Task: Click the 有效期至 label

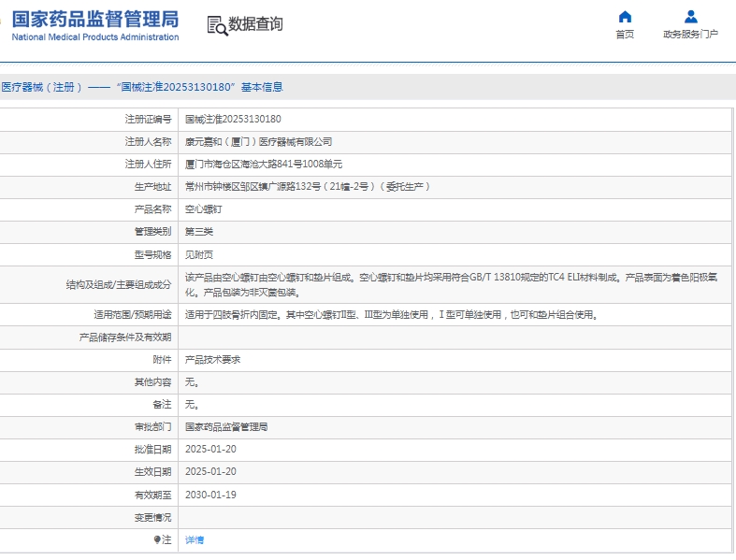Action: coord(153,495)
